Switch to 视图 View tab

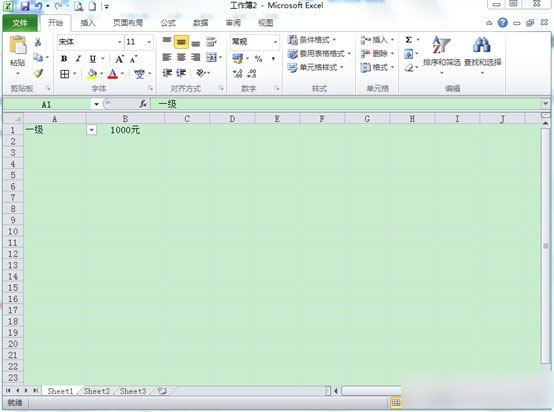pos(266,23)
